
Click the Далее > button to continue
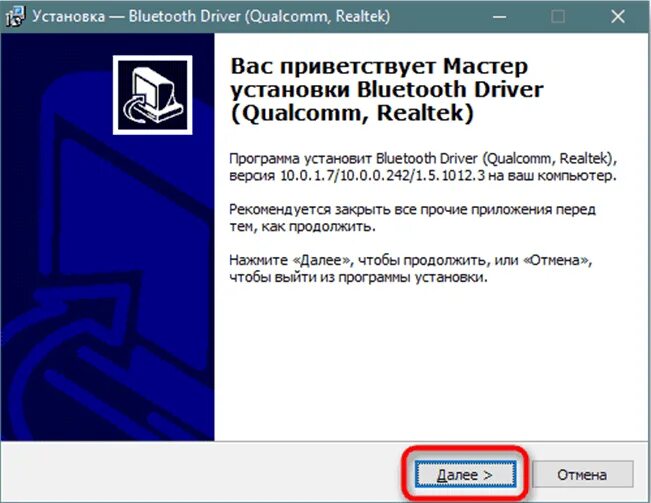click(x=465, y=474)
